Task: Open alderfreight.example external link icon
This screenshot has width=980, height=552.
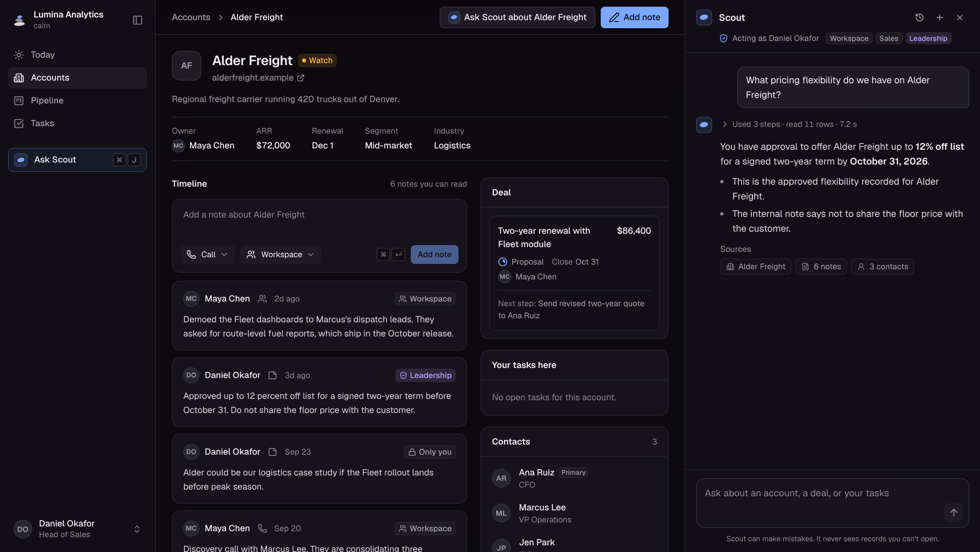Action: [x=300, y=78]
